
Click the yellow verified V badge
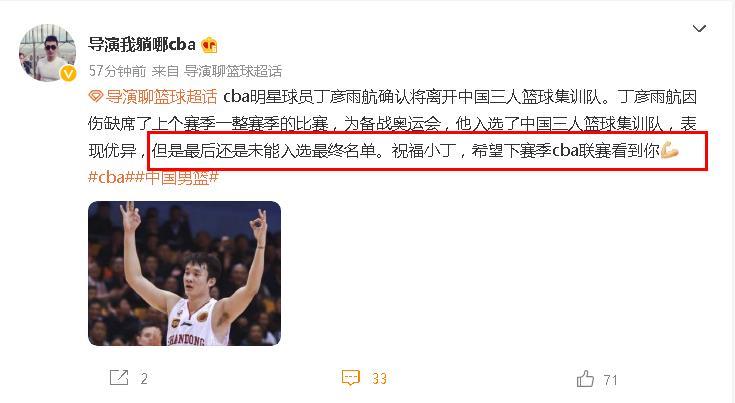pos(68,73)
